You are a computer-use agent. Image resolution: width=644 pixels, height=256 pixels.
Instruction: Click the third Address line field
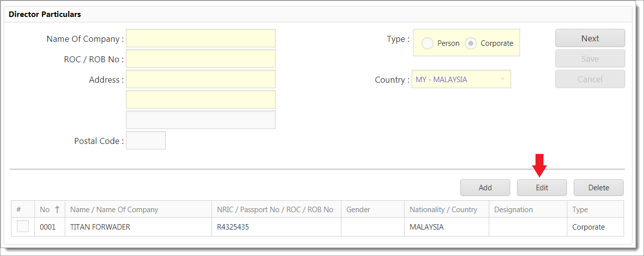click(201, 120)
